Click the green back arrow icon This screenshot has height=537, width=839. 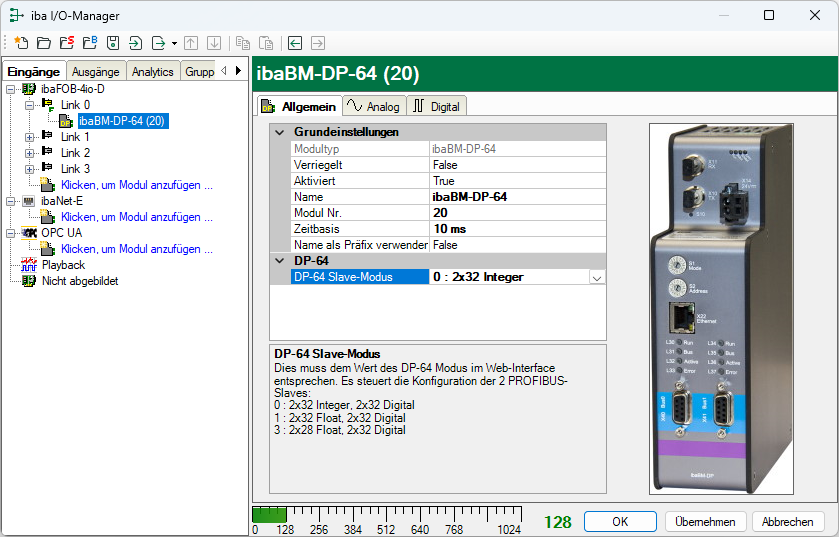pos(295,43)
